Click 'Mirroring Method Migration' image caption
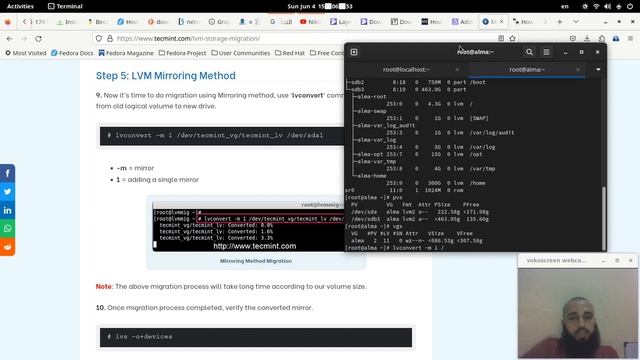Image resolution: width=640 pixels, height=360 pixels. (x=256, y=261)
